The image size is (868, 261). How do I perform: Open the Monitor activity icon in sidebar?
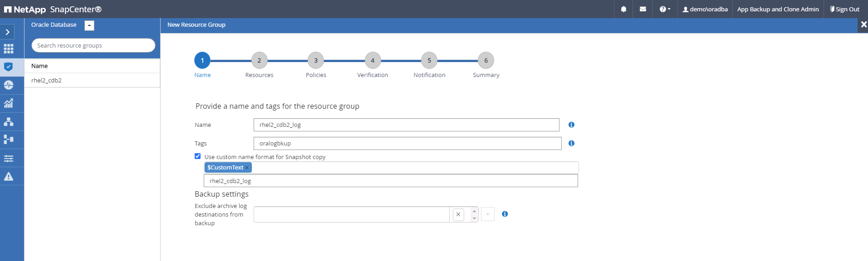pyautogui.click(x=9, y=85)
